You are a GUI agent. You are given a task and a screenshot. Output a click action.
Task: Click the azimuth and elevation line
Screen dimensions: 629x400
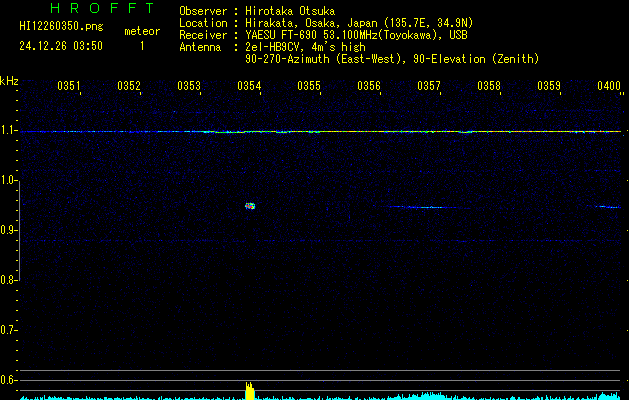pos(392,59)
